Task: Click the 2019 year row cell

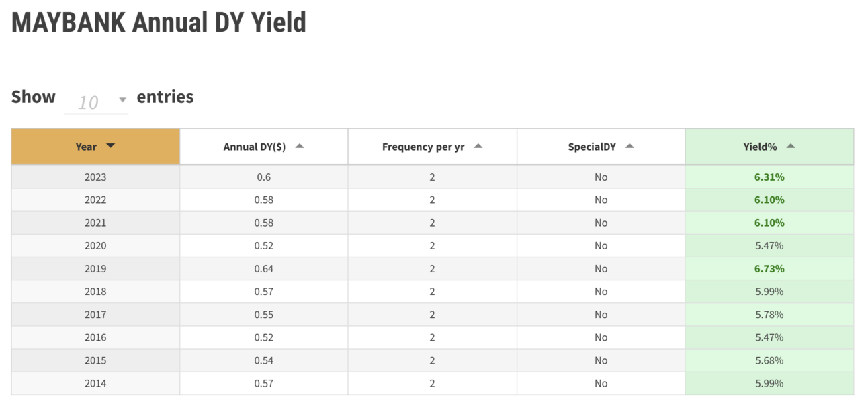Action: tap(95, 269)
